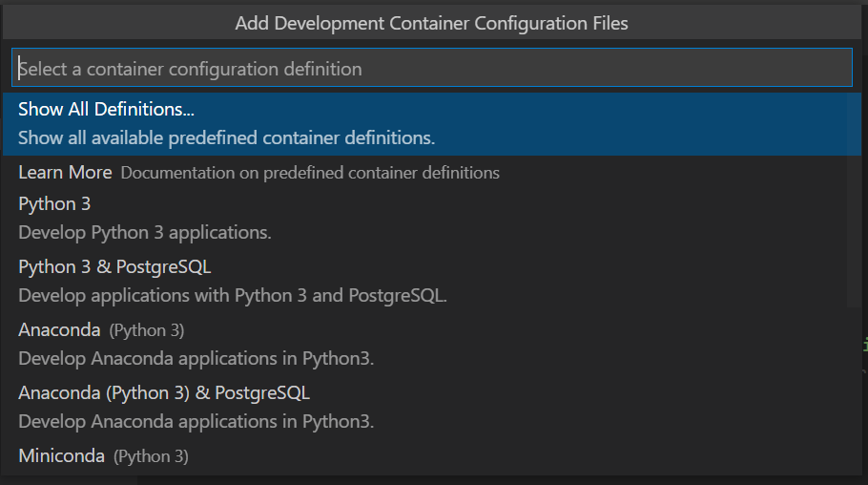Click description under Anaconda (Python 3) & PostgreSQL entry

[196, 422]
